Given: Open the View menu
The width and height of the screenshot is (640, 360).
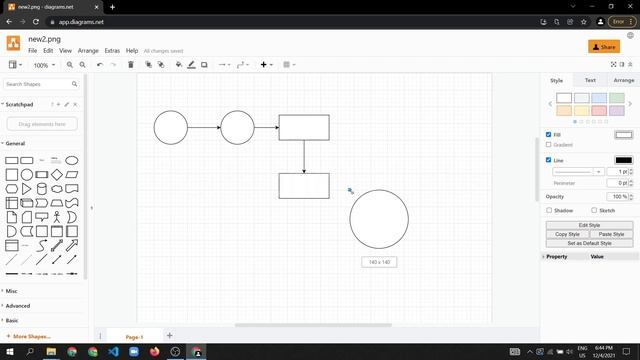Looking at the screenshot, I should point(65,51).
